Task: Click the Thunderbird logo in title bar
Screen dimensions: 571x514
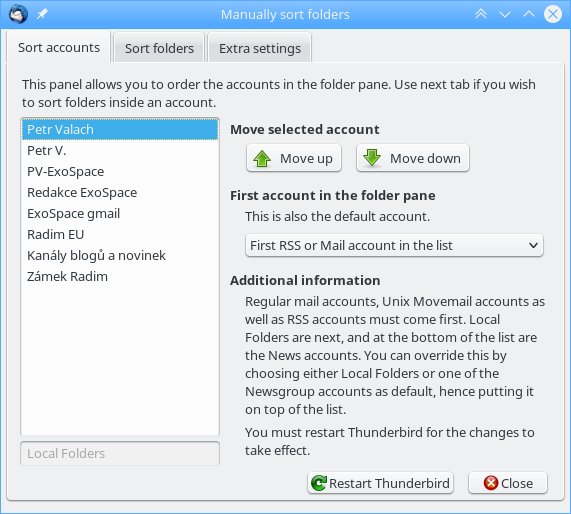Action: pyautogui.click(x=18, y=15)
